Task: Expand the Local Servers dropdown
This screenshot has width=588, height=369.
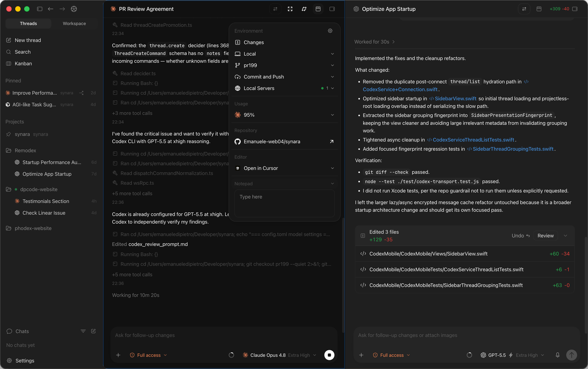Action: 284,88
